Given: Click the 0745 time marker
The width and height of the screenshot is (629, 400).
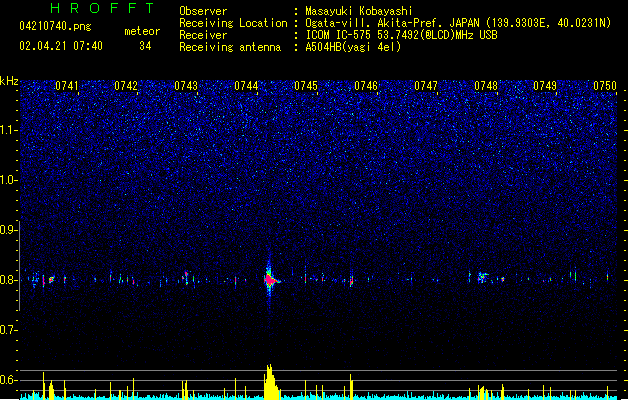Looking at the screenshot, I should 306,86.
